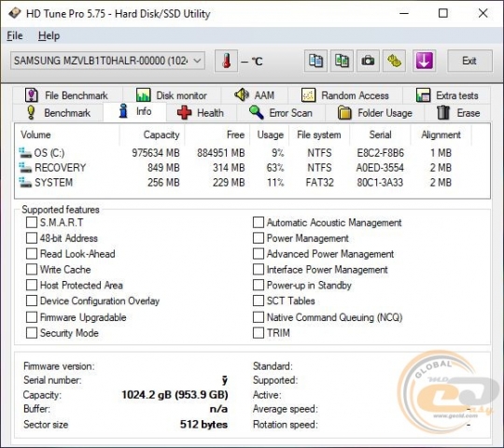The image size is (504, 448).
Task: Toggle the Advanced Power Management checkbox
Action: pyautogui.click(x=259, y=254)
